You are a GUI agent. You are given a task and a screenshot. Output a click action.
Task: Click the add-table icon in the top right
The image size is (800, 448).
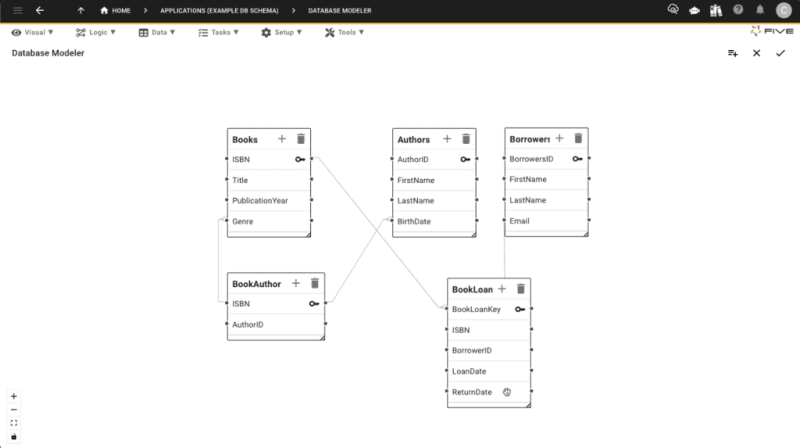coord(733,53)
